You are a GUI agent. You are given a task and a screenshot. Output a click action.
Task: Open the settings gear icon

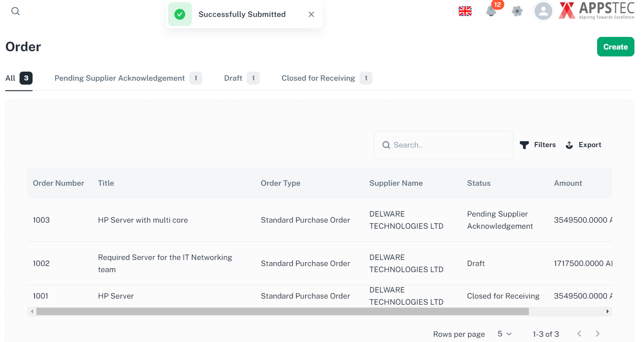tap(517, 11)
